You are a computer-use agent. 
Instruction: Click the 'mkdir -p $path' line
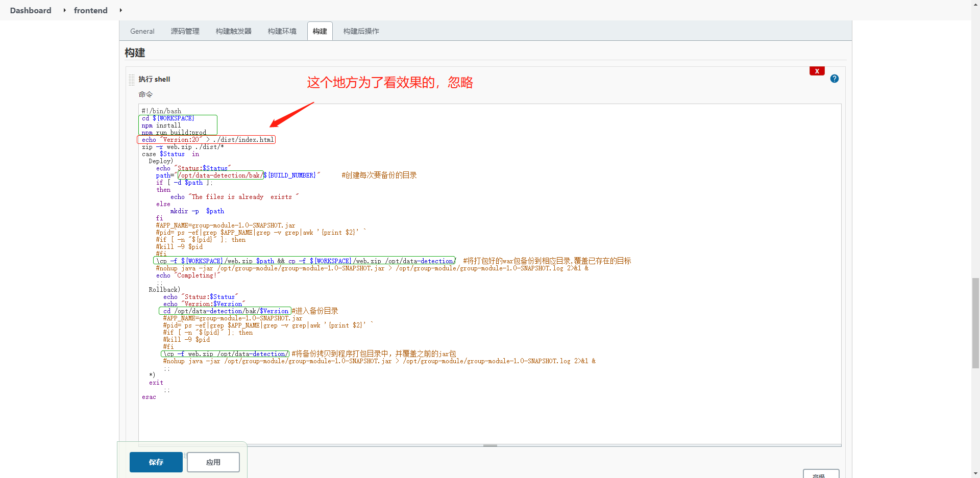(197, 211)
